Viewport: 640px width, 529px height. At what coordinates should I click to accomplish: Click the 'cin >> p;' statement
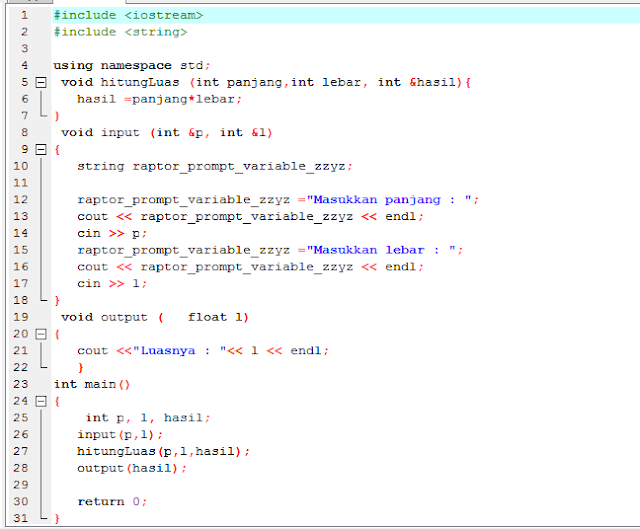coord(112,233)
